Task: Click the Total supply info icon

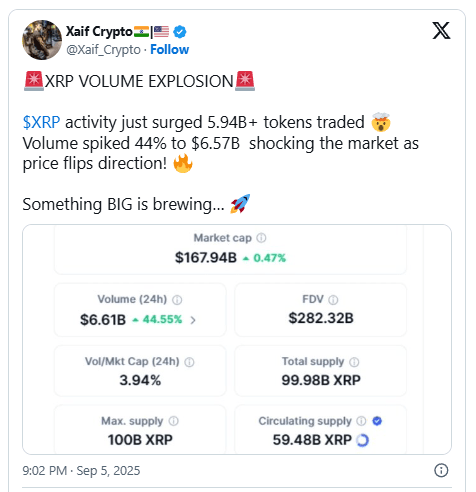Action: 354,362
